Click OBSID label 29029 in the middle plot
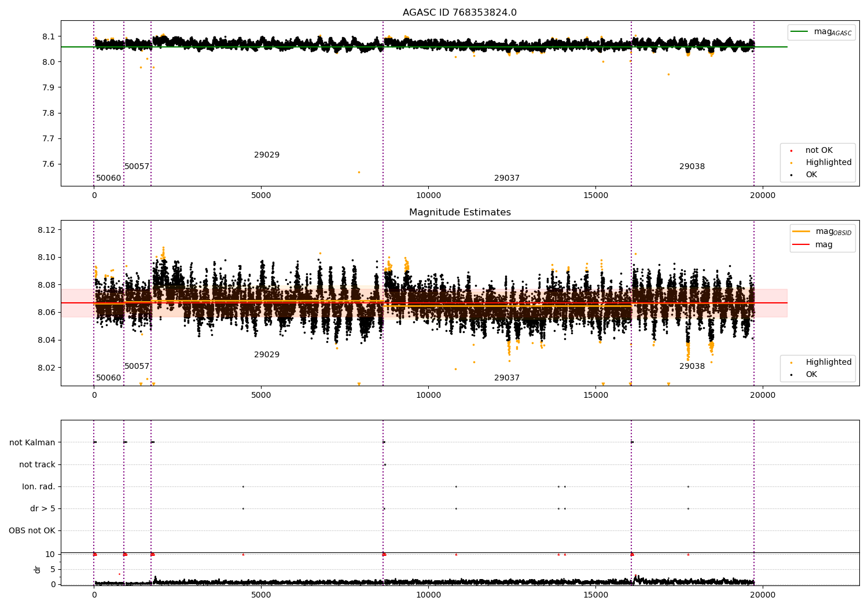The height and width of the screenshot is (608, 868). click(267, 355)
